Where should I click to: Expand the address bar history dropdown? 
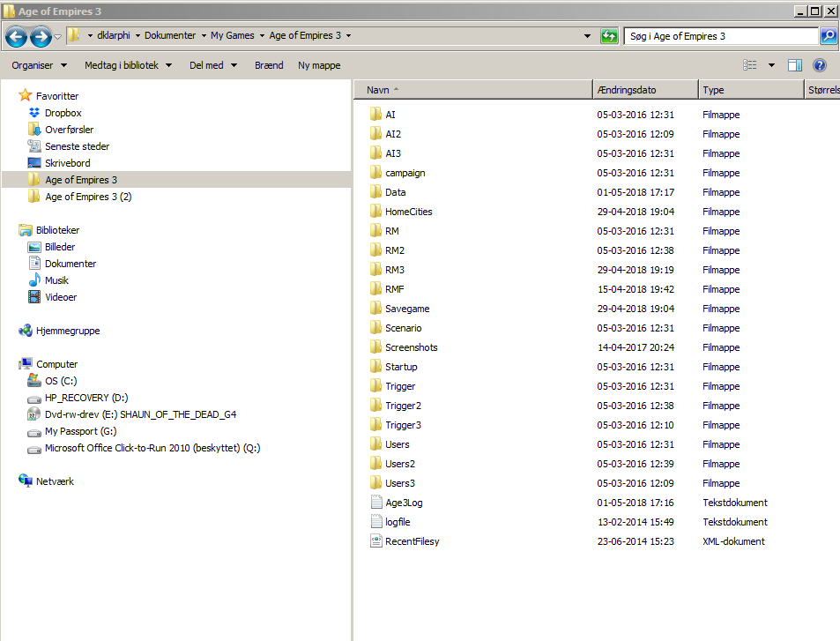click(x=587, y=36)
